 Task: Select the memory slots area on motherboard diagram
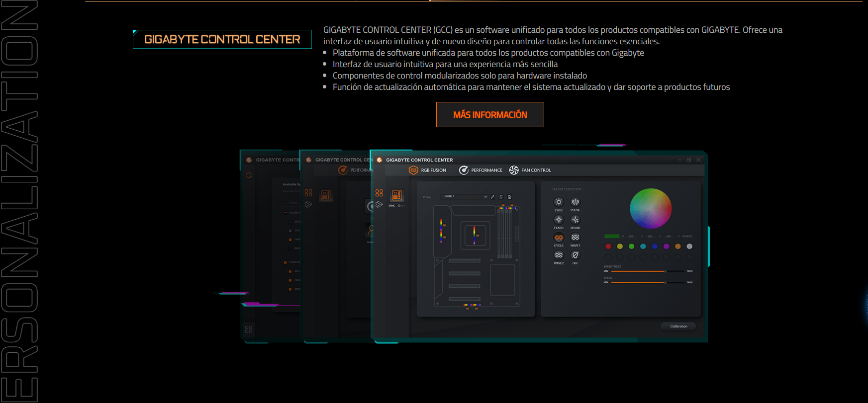click(505, 233)
